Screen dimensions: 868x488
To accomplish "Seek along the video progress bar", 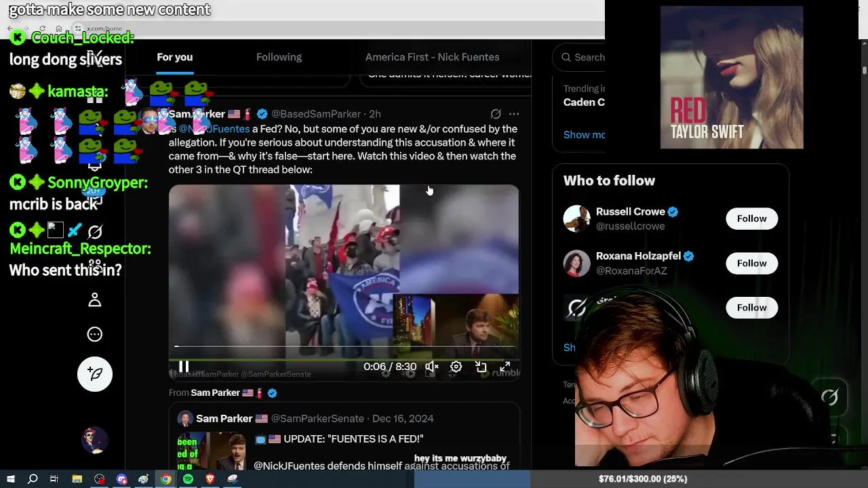I will 344,346.
